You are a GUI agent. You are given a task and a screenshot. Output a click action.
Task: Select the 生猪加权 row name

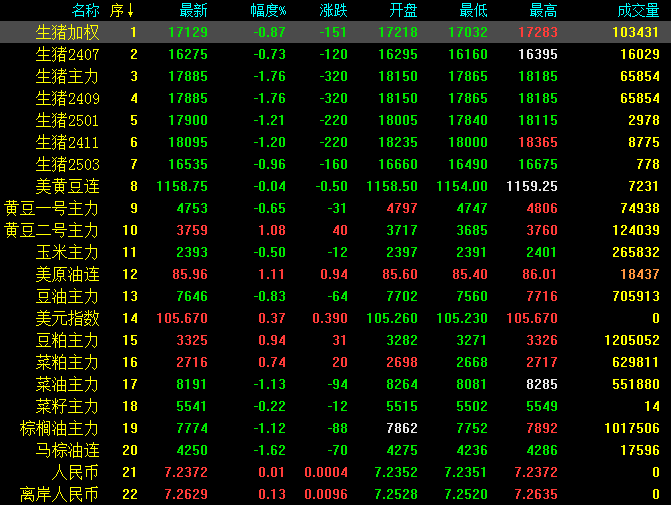[x=68, y=32]
